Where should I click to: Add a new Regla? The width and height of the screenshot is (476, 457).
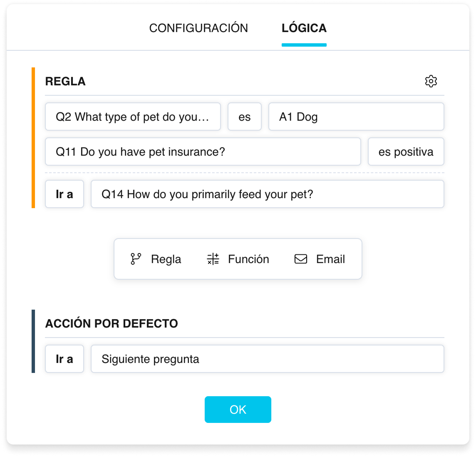tap(156, 259)
